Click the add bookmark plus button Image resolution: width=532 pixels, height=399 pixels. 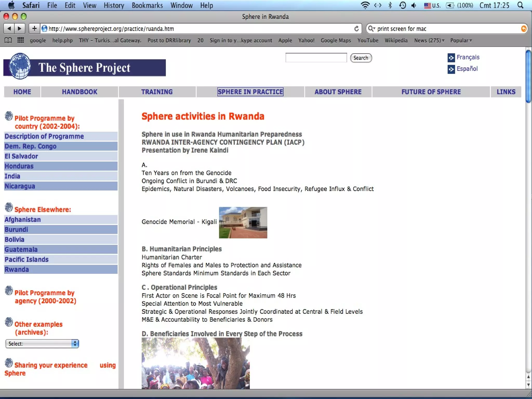coord(34,29)
